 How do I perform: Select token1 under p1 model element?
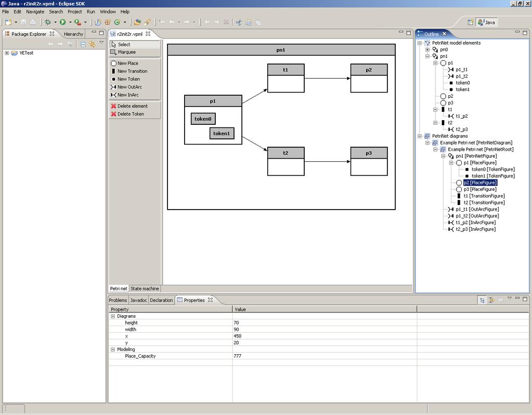click(x=460, y=89)
